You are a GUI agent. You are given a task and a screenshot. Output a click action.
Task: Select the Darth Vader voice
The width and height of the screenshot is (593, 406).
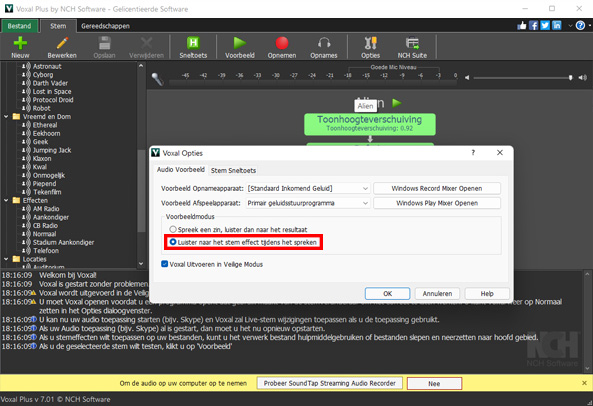(x=50, y=83)
